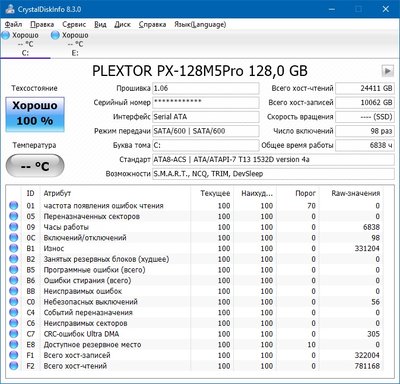This screenshot has width=400, height=384.
Task: Click the 6838 ч operating hours value
Action: (365, 145)
